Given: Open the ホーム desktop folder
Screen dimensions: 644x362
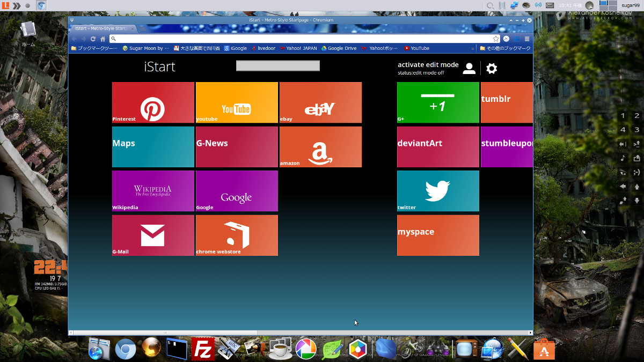Looking at the screenshot, I should coord(28,33).
